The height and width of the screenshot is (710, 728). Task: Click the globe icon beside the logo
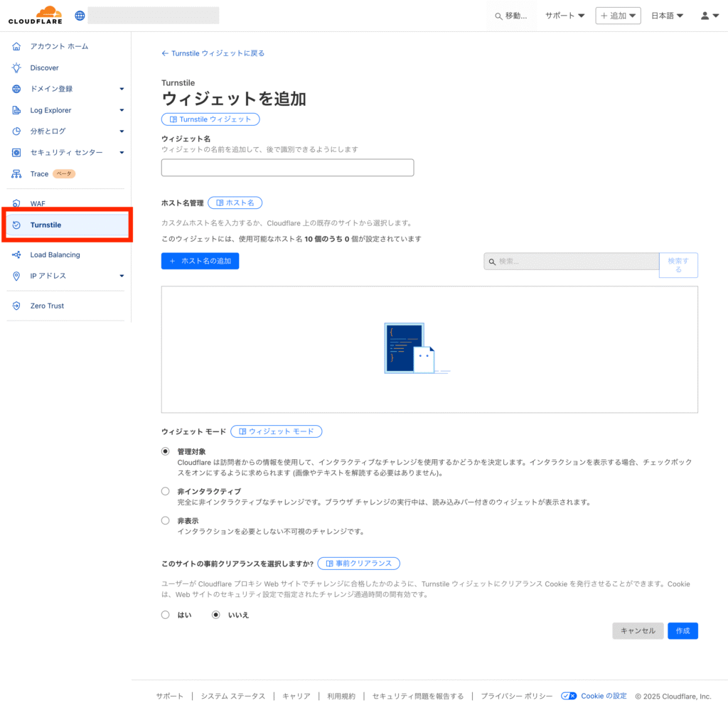pyautogui.click(x=80, y=16)
